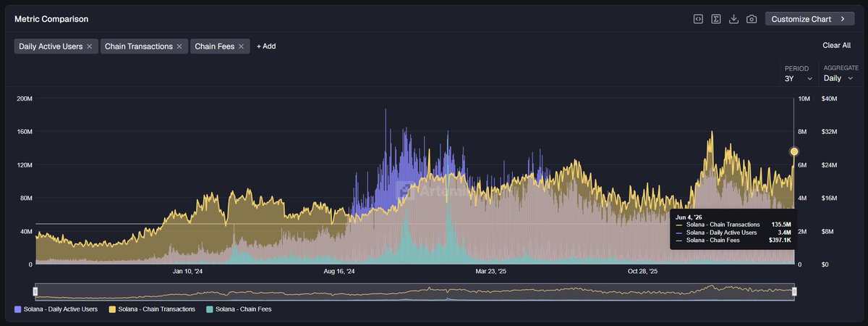
Task: Click the Metric Comparison title
Action: click(x=51, y=19)
